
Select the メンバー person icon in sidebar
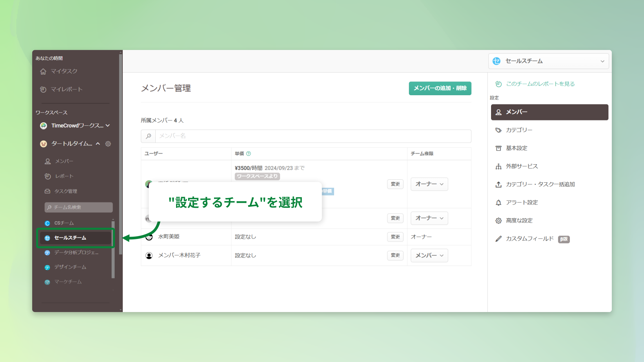(48, 161)
